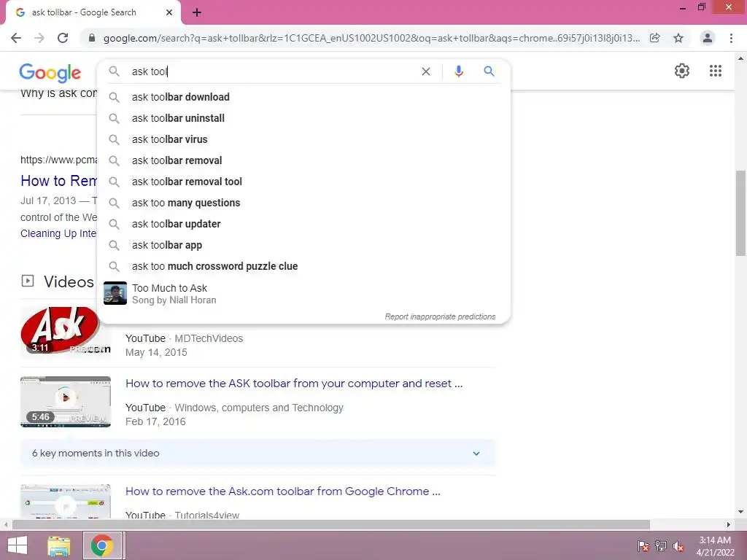
Task: Clear the search box with X
Action: click(426, 71)
